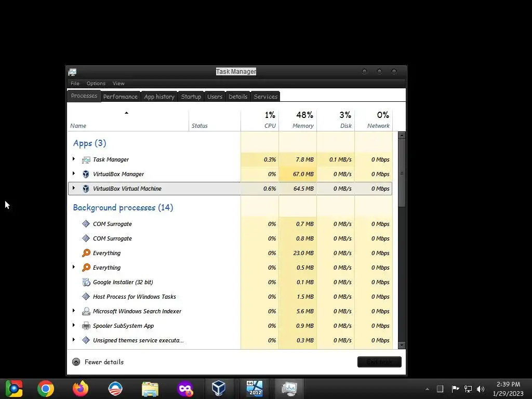Click the Unsigned themes service icon
Image resolution: width=532 pixels, height=399 pixels.
click(86, 340)
